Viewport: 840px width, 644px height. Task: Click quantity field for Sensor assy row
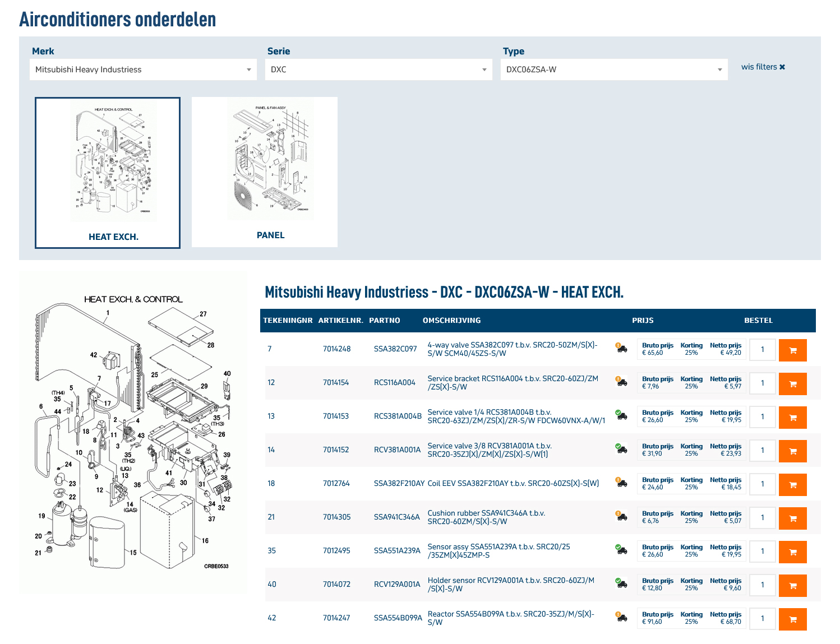[762, 552]
